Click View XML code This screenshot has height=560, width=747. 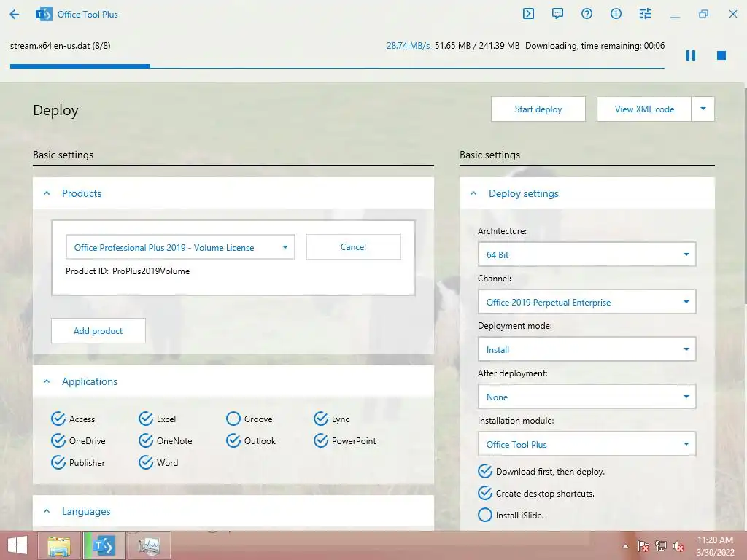click(x=644, y=109)
